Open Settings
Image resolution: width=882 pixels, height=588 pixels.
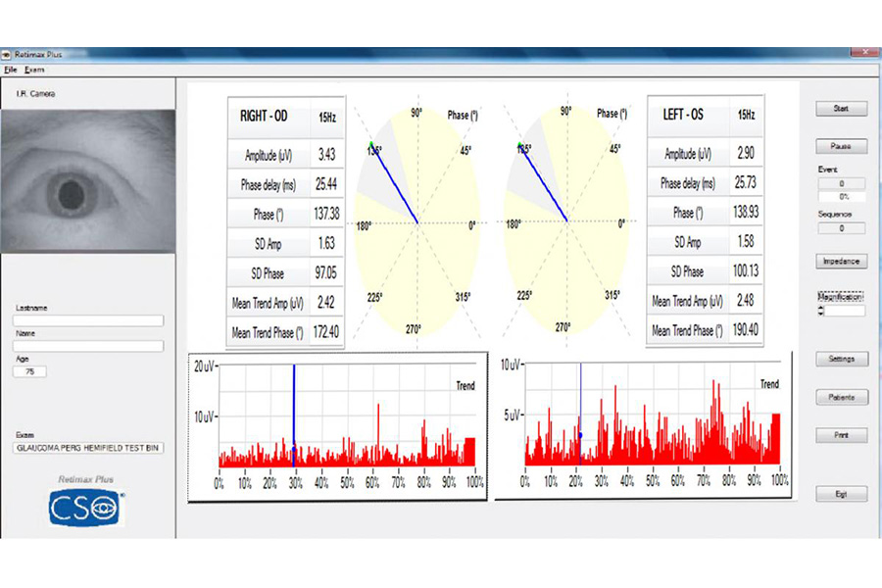point(842,359)
